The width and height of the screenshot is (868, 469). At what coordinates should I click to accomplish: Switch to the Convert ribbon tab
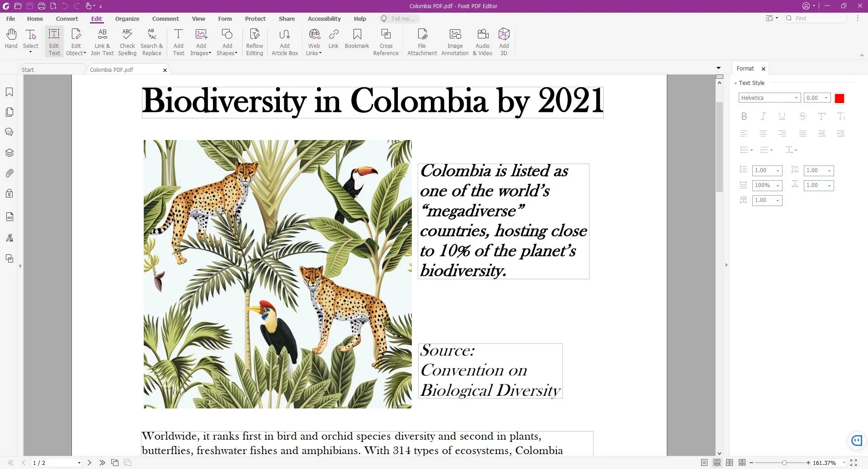point(67,19)
